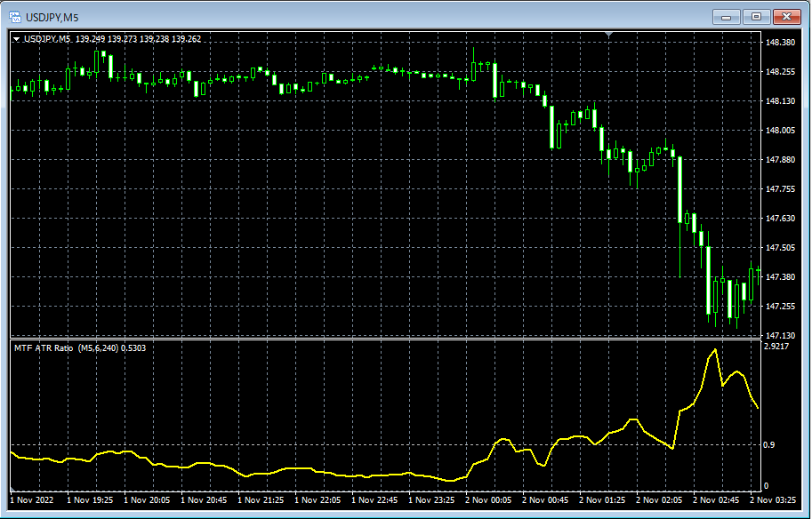
Task: Click the 148.005 price scale label
Action: tap(780, 131)
